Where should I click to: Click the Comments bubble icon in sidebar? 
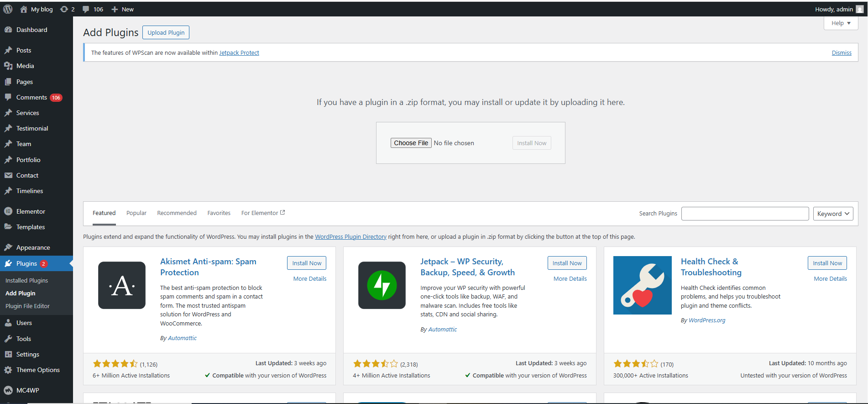click(8, 97)
